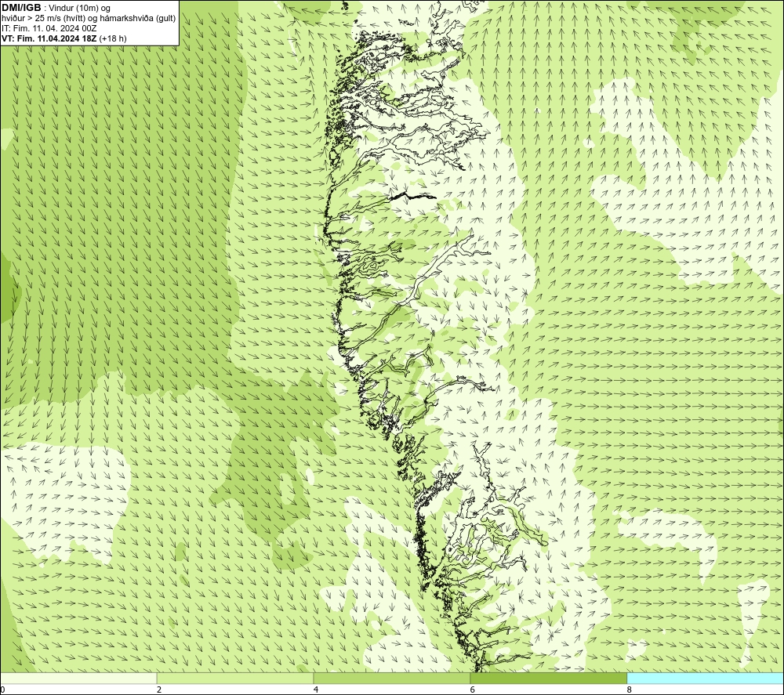This screenshot has height=695, width=784.
Task: Select the 6–8 m/s dark green swatch
Action: pos(549,678)
